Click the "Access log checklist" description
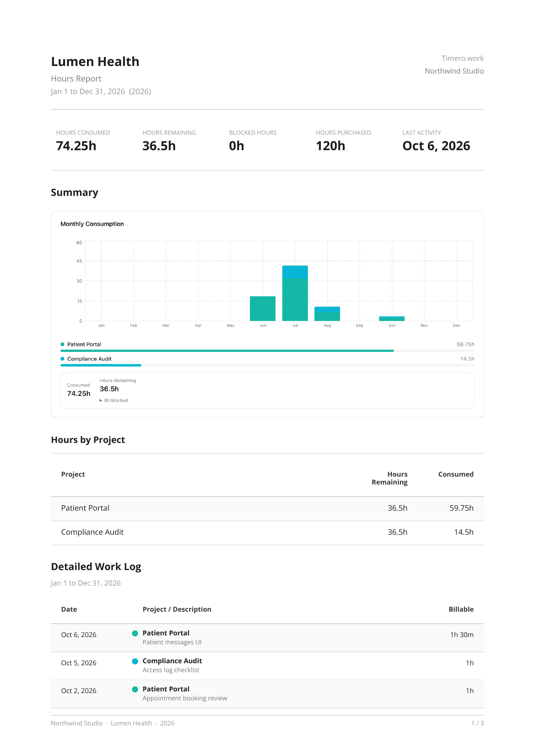This screenshot has width=535, height=756. (x=171, y=670)
